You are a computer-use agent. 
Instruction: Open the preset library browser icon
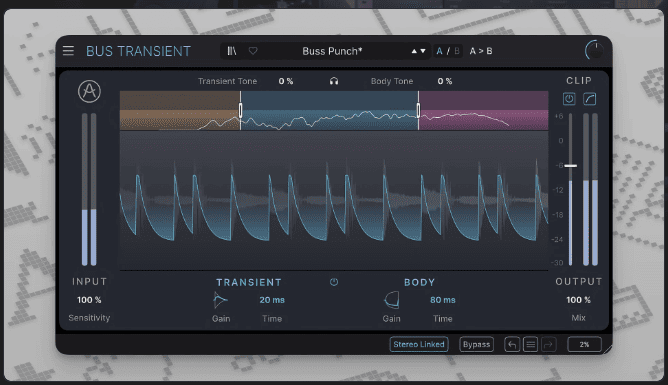pyautogui.click(x=232, y=51)
